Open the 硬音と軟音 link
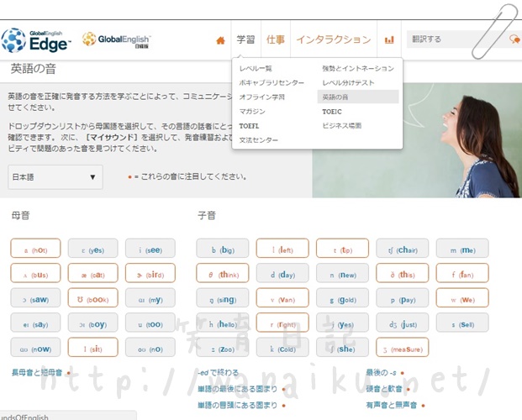Screen dimensions: 522x420 click(384, 389)
